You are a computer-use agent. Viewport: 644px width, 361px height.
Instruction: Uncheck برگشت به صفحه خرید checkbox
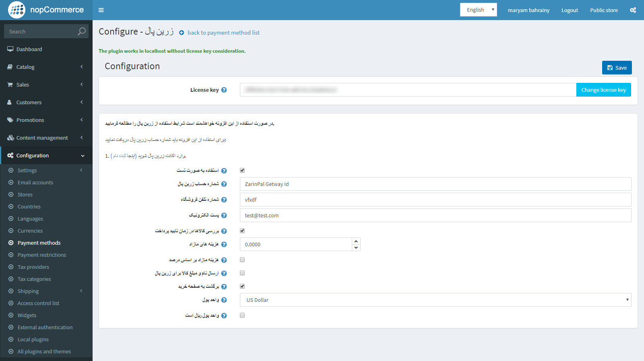(x=242, y=286)
